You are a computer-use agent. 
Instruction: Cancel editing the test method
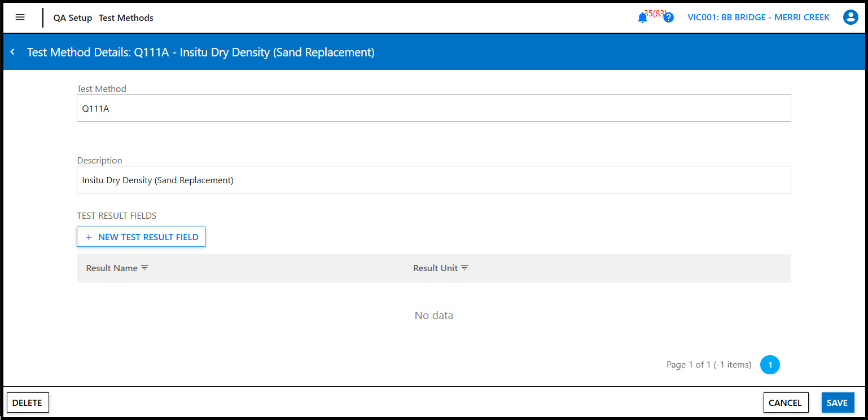click(x=785, y=403)
